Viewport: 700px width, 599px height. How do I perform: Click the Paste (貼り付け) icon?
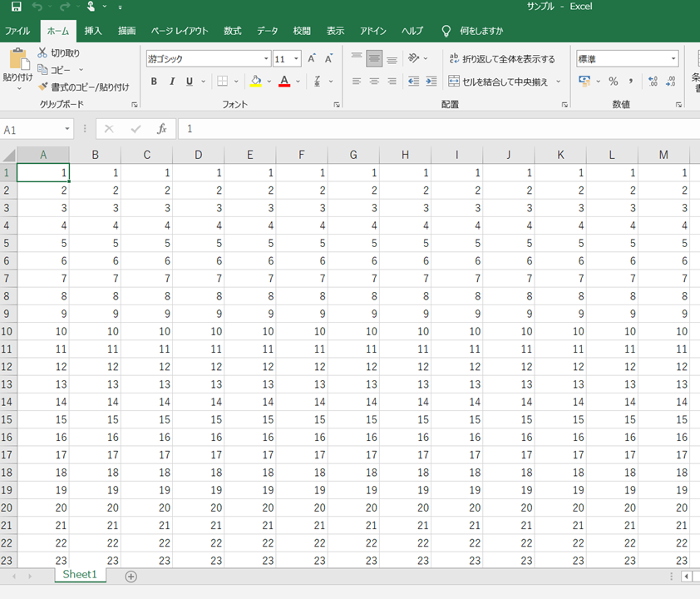tap(18, 58)
